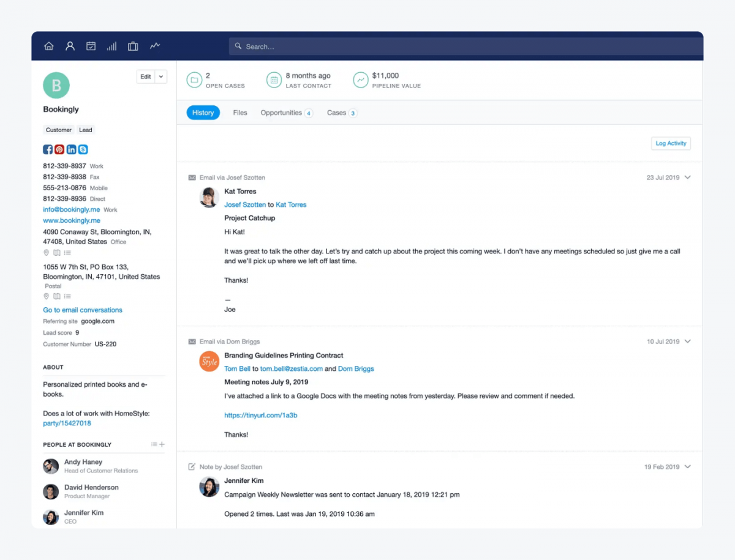Select the Analytics trend-line icon
Viewport: 735px width, 560px height.
[x=154, y=46]
